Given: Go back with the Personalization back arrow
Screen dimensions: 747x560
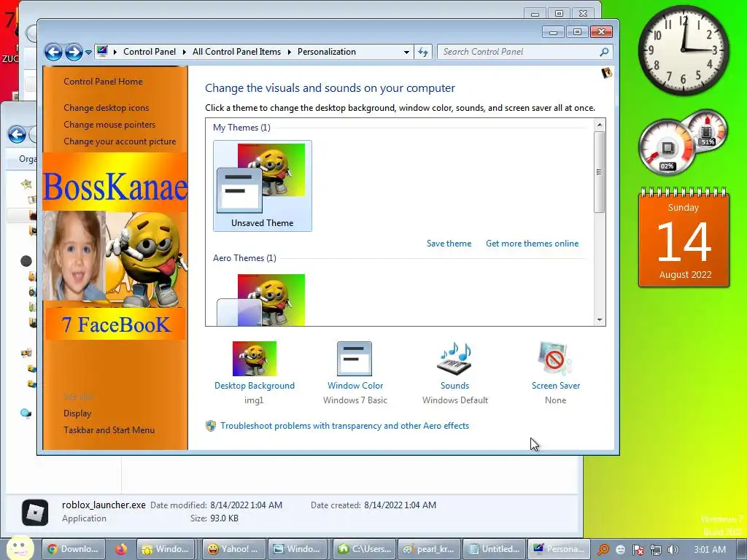Looking at the screenshot, I should (53, 52).
